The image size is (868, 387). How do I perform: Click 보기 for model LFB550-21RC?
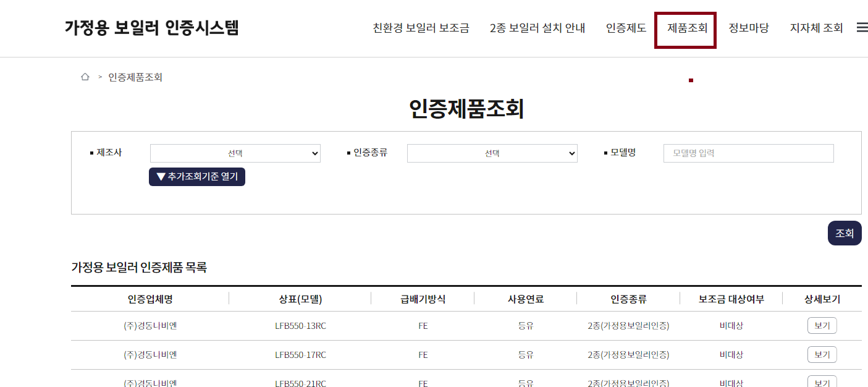point(822,382)
